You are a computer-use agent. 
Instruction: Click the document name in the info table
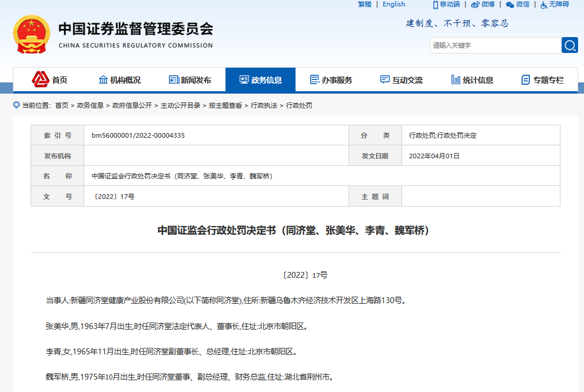(182, 176)
